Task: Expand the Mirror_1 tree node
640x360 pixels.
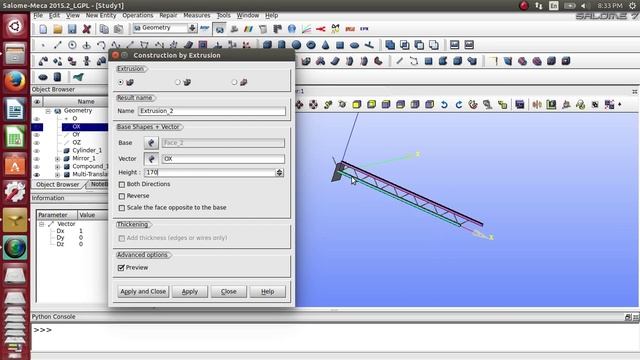Action: pos(58,159)
